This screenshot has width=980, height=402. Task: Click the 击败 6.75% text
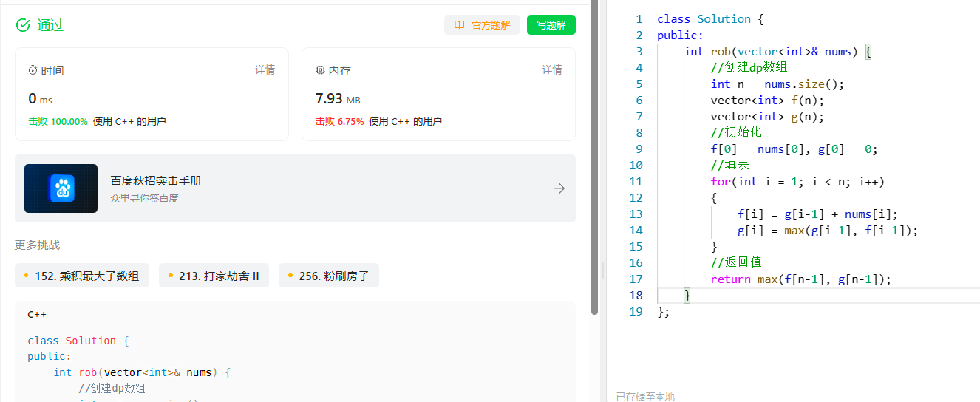pyautogui.click(x=339, y=122)
